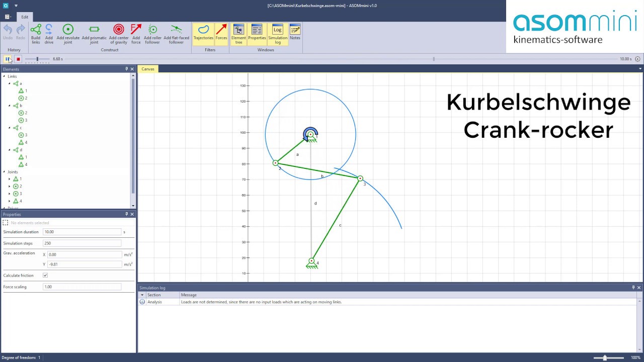Viewport: 644px width, 362px height.
Task: Toggle the Trajectories filter
Action: (203, 34)
